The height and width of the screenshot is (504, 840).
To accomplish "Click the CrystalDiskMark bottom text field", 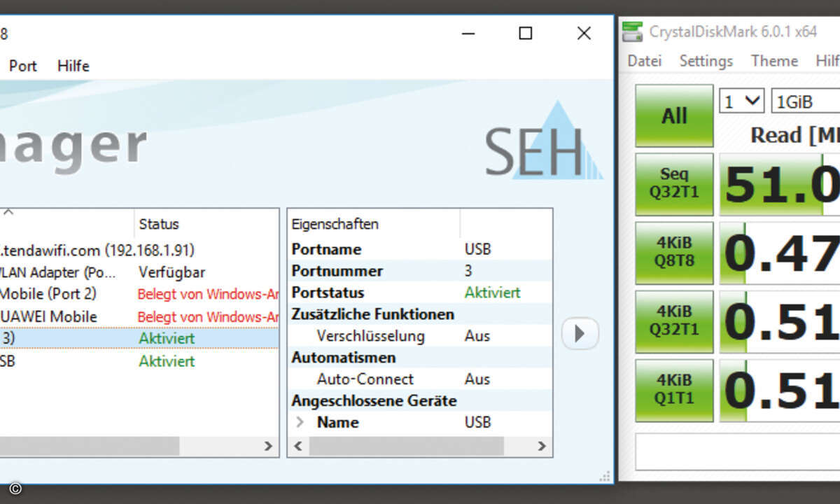I will point(738,451).
